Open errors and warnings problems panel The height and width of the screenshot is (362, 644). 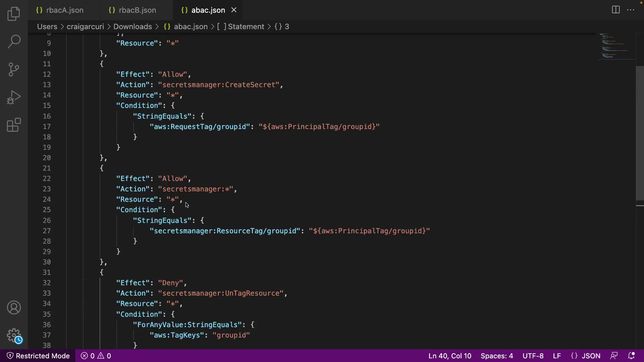tap(96, 356)
